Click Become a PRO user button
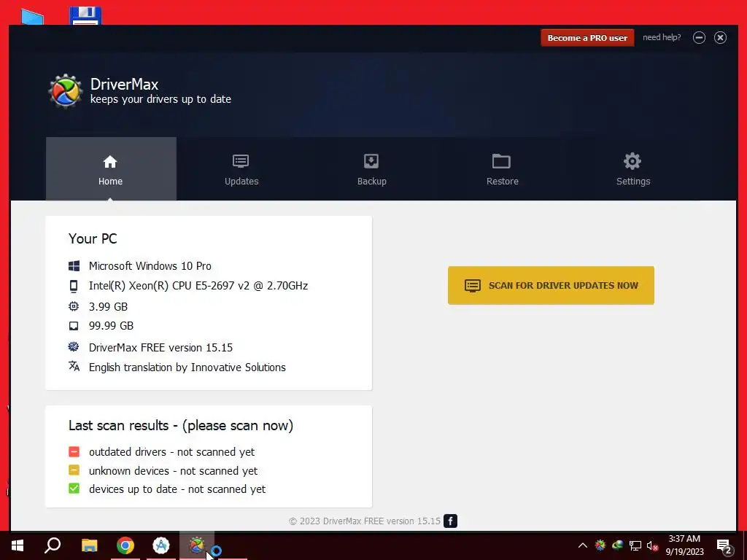This screenshot has width=747, height=560. point(587,38)
